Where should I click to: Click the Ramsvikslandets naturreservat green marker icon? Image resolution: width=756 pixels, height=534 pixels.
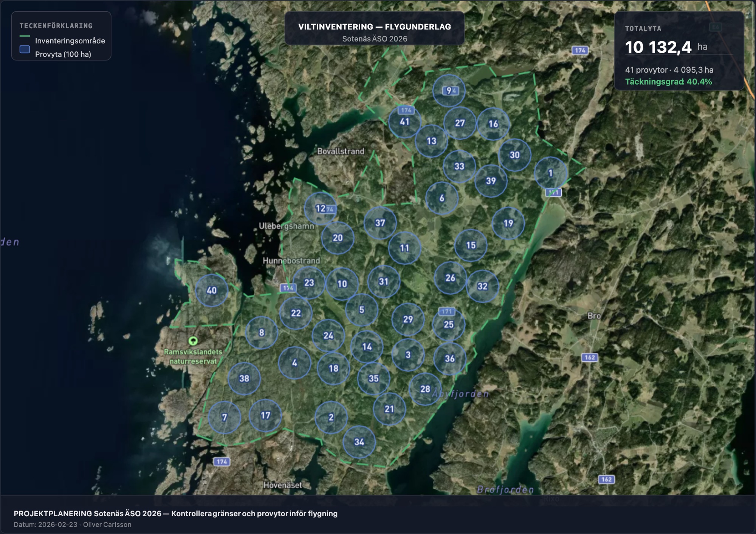point(193,341)
